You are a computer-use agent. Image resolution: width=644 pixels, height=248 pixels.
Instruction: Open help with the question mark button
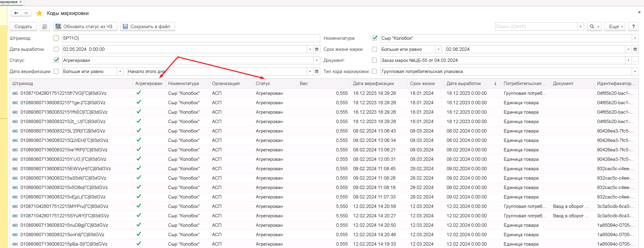[x=633, y=26]
